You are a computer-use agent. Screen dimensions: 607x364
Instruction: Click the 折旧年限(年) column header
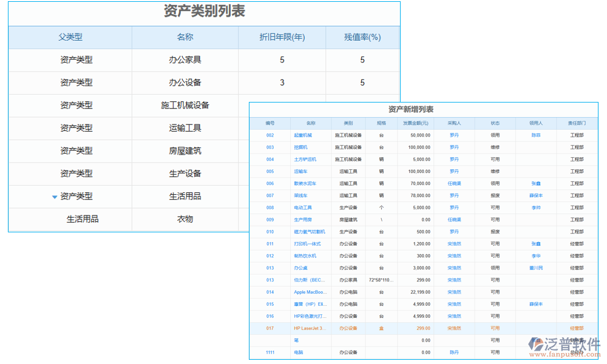click(x=282, y=37)
